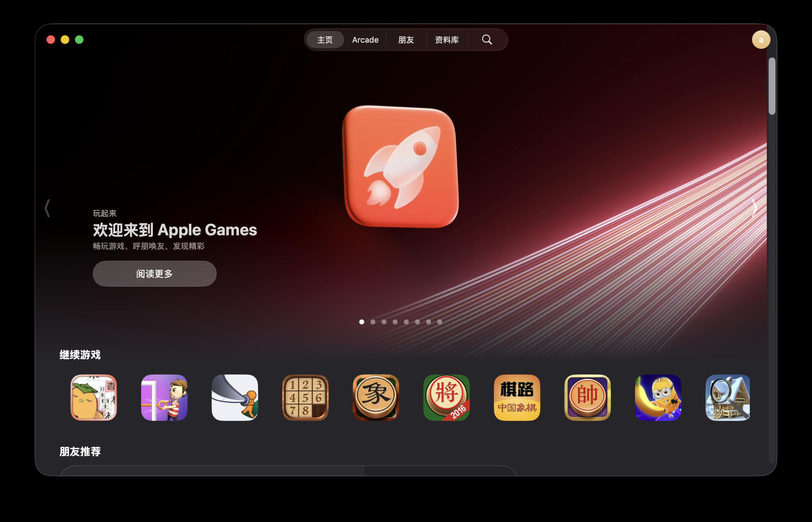The height and width of the screenshot is (522, 812).
Task: Open the 资料库 tab
Action: (447, 40)
